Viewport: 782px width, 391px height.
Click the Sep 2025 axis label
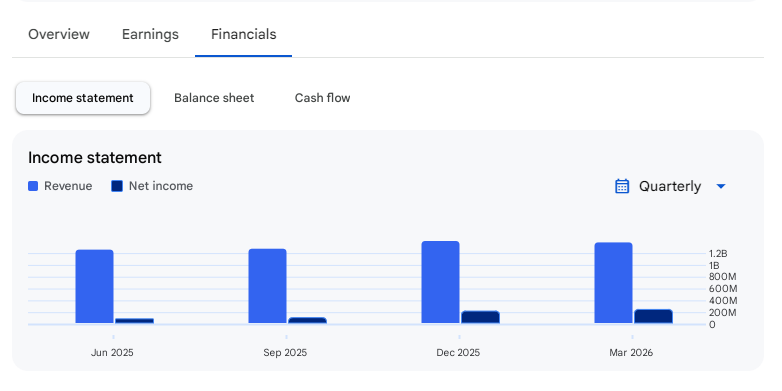pos(285,353)
